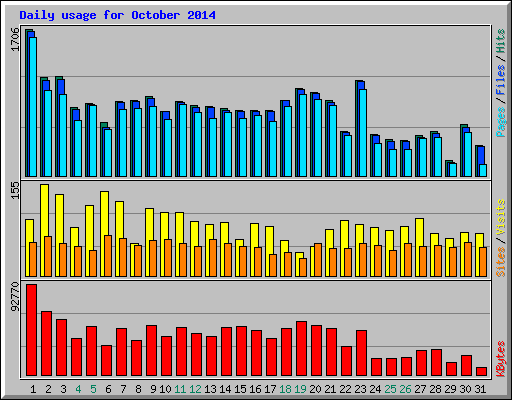The image size is (512, 400).
Task: Click day label 30 on x-axis
Action: [x=465, y=389]
